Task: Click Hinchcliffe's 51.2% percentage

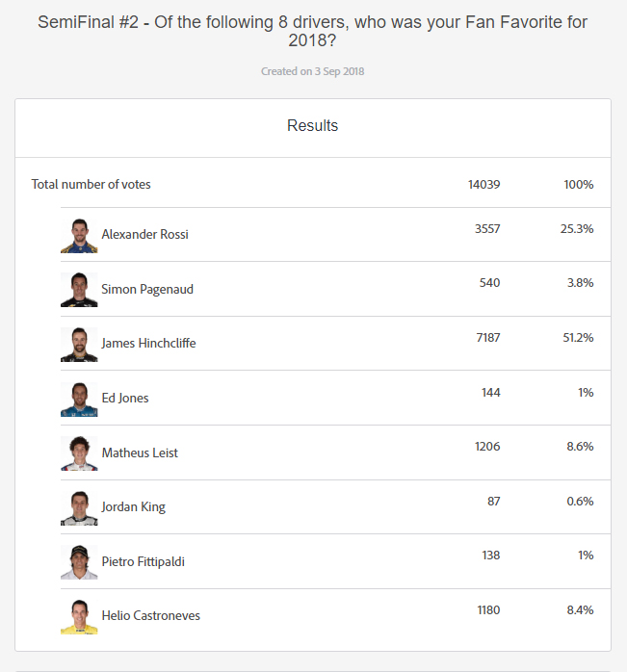Action: tap(578, 338)
